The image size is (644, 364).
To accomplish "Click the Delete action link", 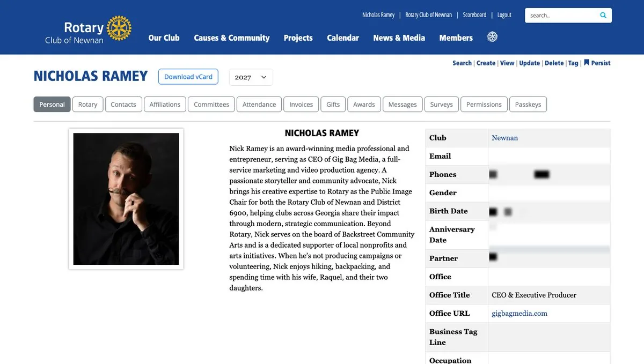I will [554, 63].
